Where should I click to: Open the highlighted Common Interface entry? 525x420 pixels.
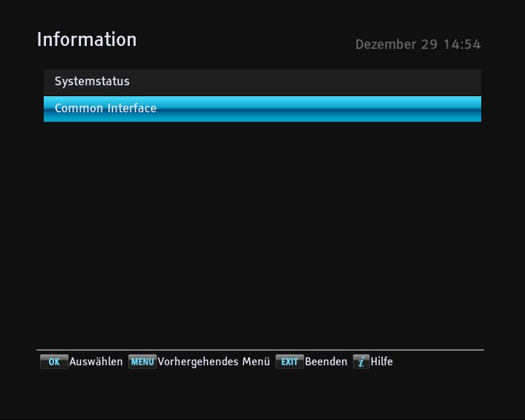[x=106, y=109]
